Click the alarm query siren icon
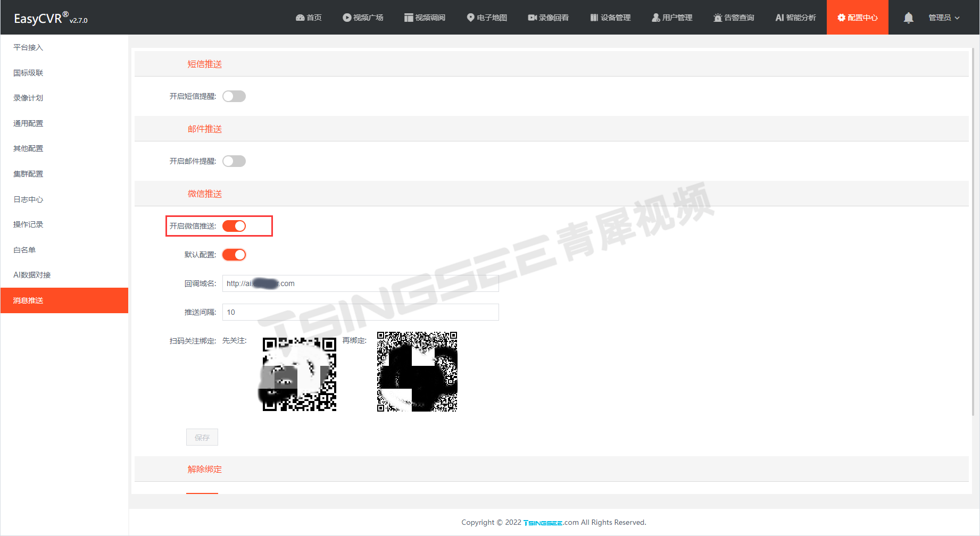The width and height of the screenshot is (980, 536). point(718,18)
